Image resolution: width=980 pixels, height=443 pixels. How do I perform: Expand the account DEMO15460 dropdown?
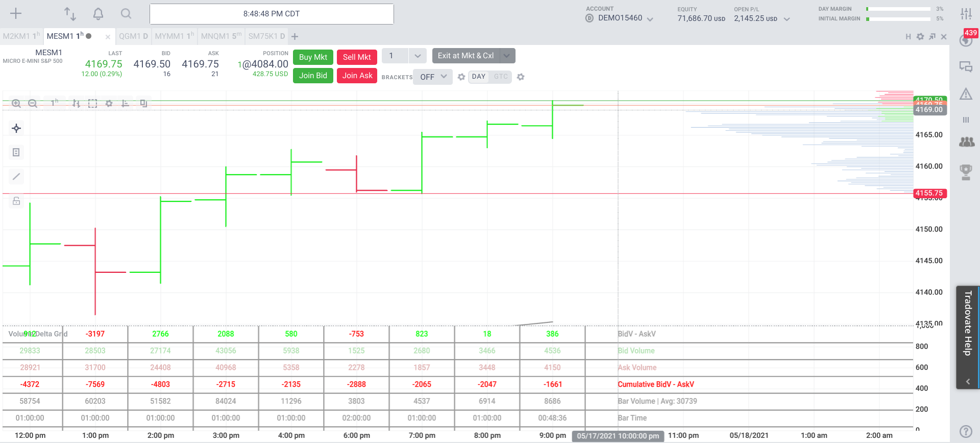tap(650, 19)
